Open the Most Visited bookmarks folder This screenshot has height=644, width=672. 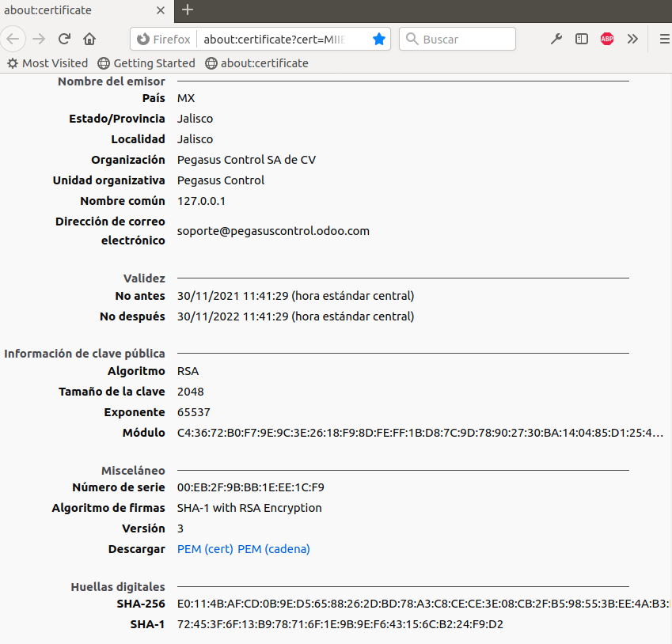(x=47, y=63)
